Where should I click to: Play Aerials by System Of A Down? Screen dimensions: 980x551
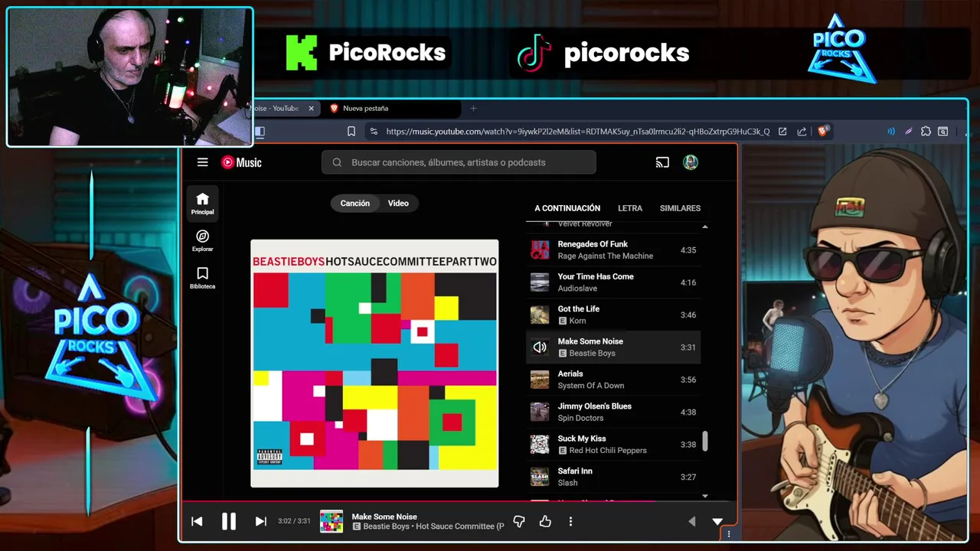pyautogui.click(x=613, y=380)
